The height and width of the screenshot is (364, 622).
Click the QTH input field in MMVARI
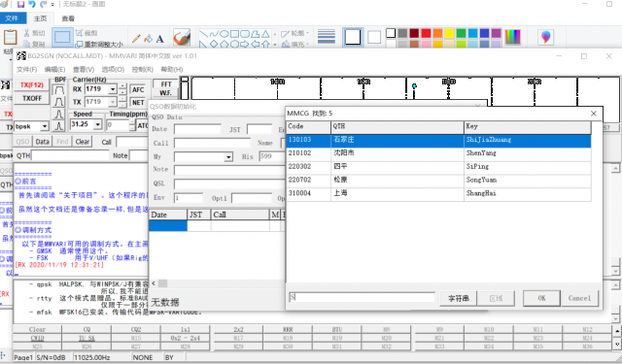[70, 155]
